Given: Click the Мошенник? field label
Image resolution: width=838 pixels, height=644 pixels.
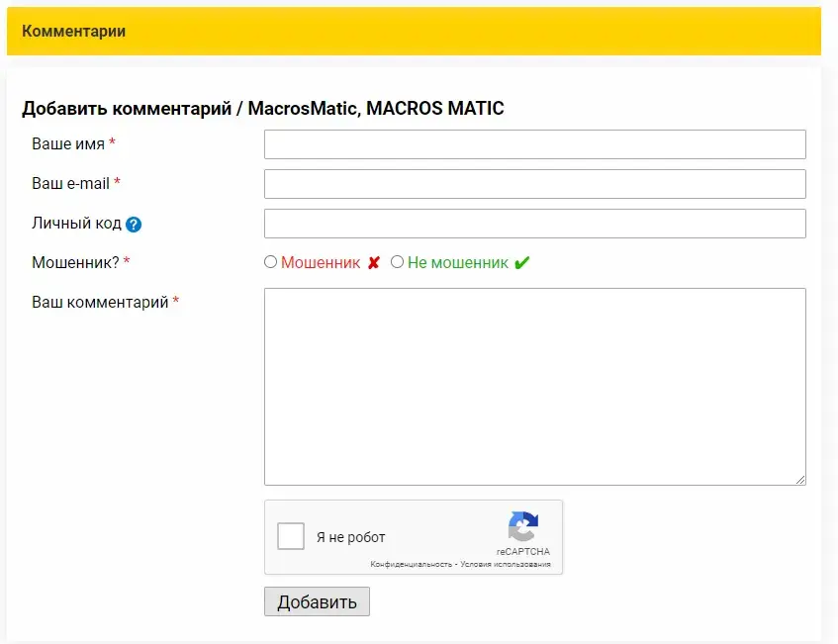Looking at the screenshot, I should (x=75, y=262).
